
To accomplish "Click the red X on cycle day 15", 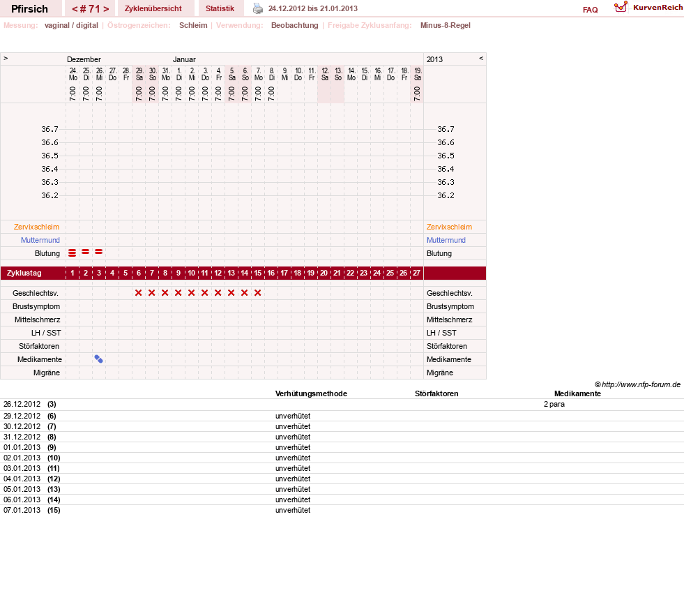I will pyautogui.click(x=258, y=293).
